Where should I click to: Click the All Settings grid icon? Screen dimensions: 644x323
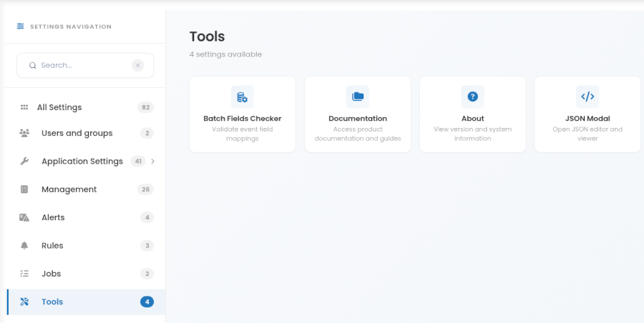click(24, 107)
